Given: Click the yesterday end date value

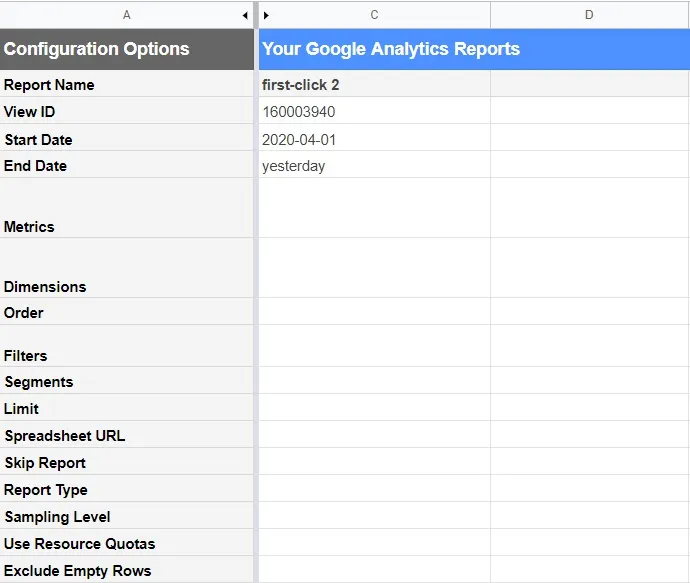Looking at the screenshot, I should (x=374, y=165).
